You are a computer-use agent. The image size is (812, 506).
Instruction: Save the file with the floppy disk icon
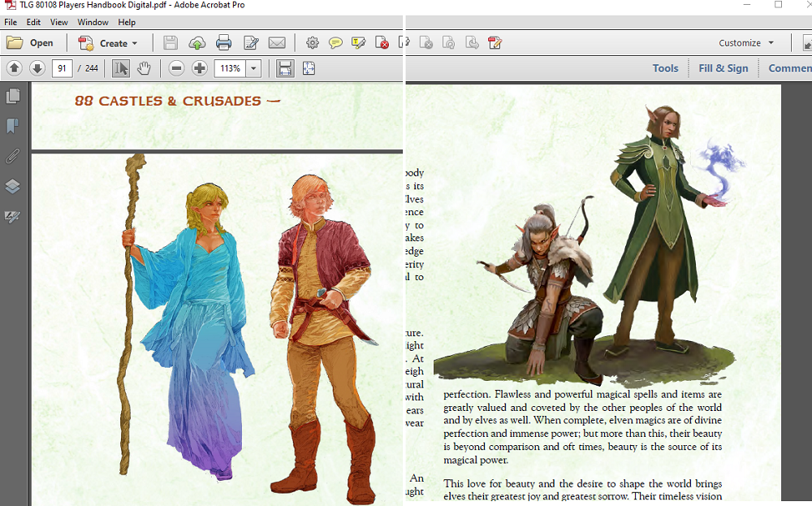click(x=171, y=43)
